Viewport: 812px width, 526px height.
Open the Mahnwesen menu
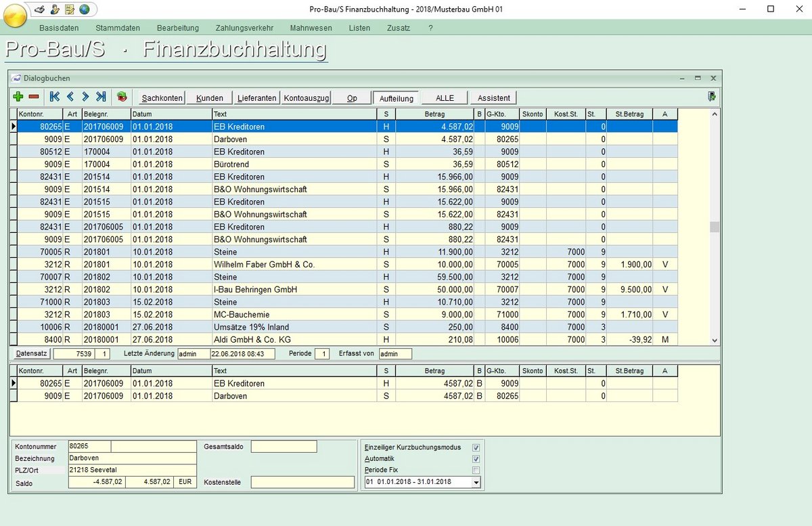(x=311, y=28)
